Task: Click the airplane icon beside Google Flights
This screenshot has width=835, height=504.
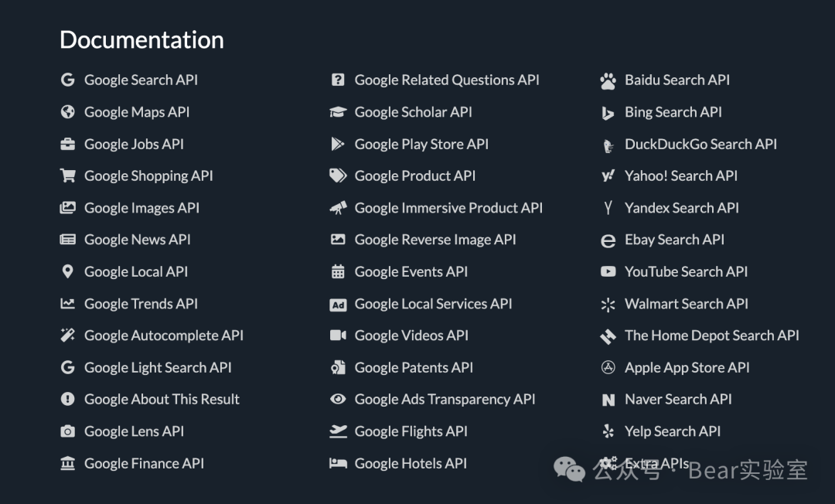Action: coord(338,432)
